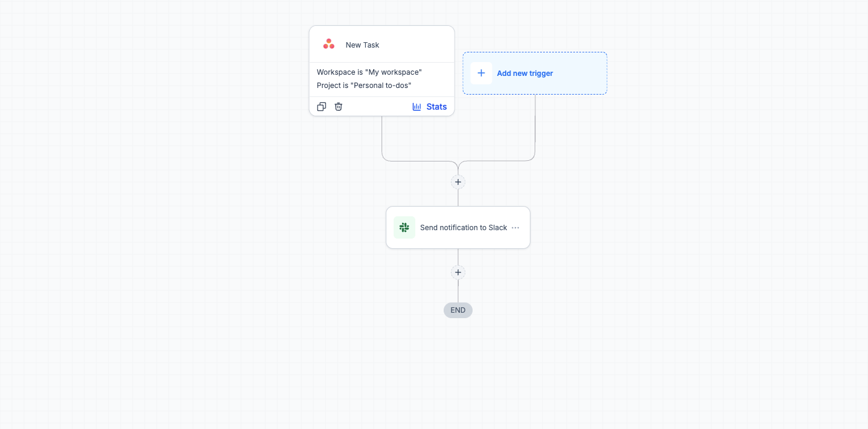Screen dimensions: 868x429
Task: Add a step above Send notification to Slack
Action: tap(458, 182)
